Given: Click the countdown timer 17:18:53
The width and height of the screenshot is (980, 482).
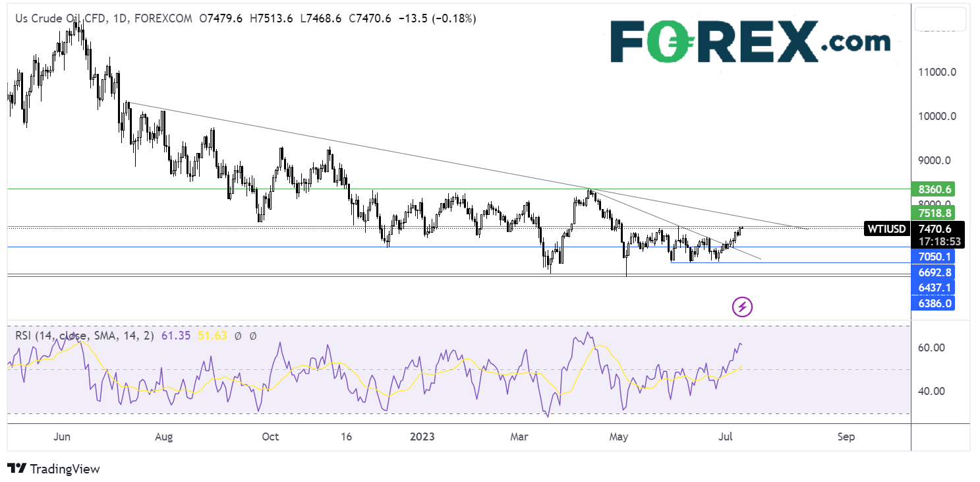Looking at the screenshot, I should 938,241.
